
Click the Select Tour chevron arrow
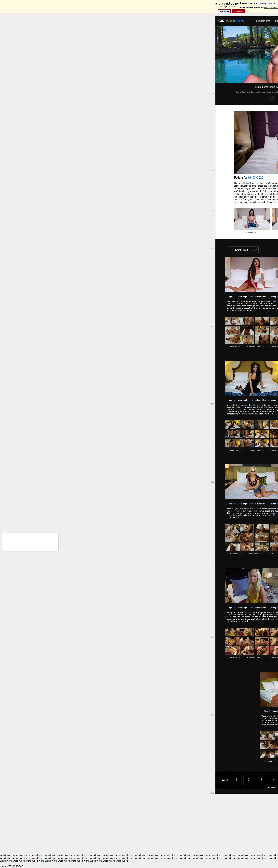254,250
